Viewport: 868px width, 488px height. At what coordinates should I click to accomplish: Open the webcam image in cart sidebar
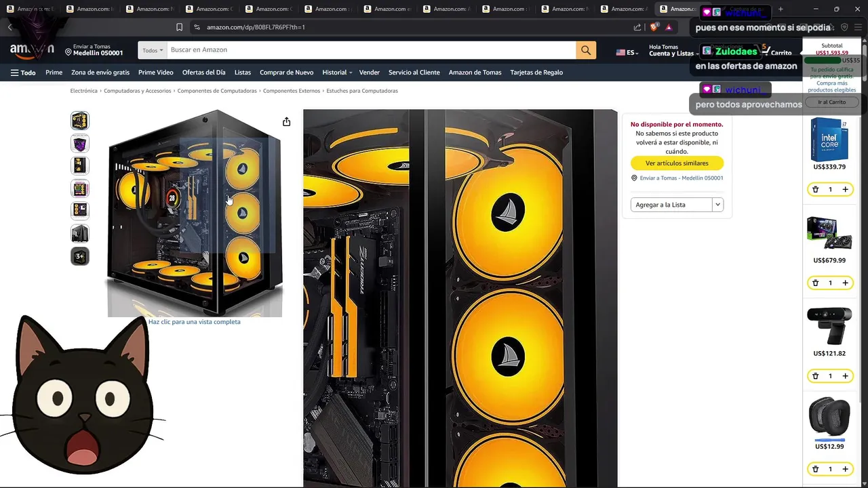point(829,327)
